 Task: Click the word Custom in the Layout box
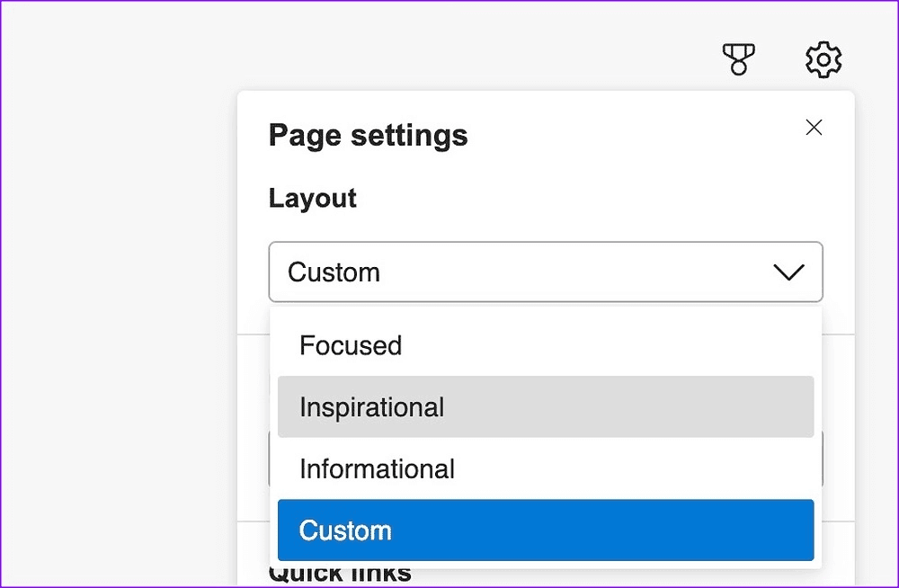pyautogui.click(x=334, y=272)
